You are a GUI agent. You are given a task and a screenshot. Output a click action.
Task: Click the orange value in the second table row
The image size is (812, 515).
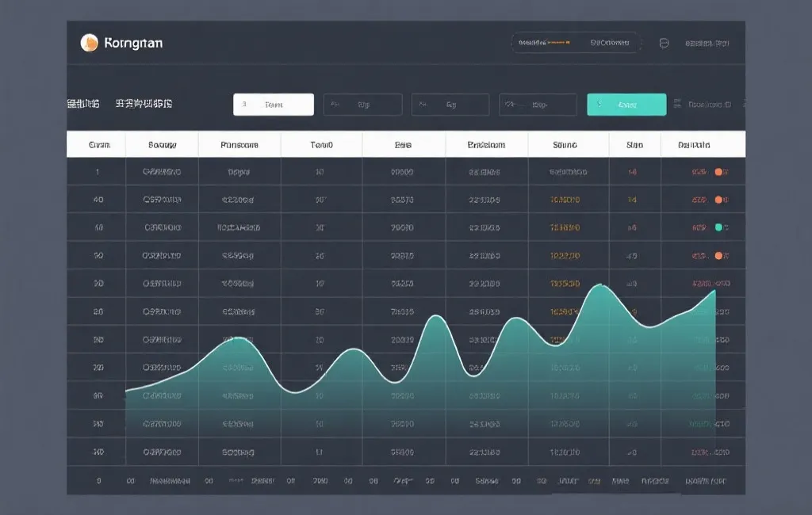pos(565,200)
